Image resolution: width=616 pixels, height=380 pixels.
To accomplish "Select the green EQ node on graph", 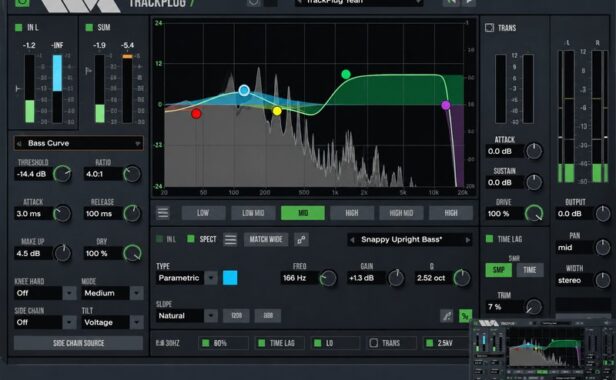I will click(x=346, y=74).
